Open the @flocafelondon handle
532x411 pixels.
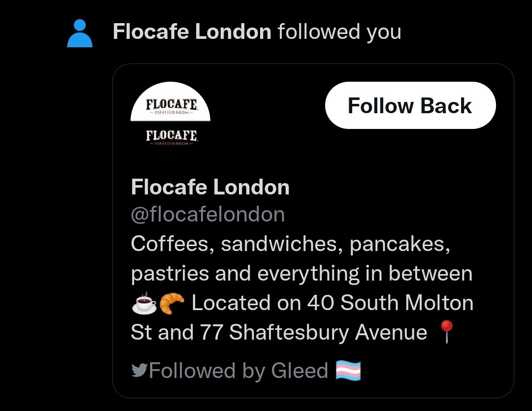207,214
